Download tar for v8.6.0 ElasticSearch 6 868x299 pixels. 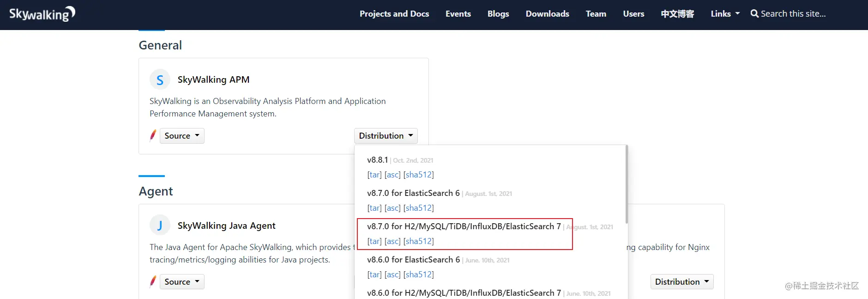tap(374, 275)
